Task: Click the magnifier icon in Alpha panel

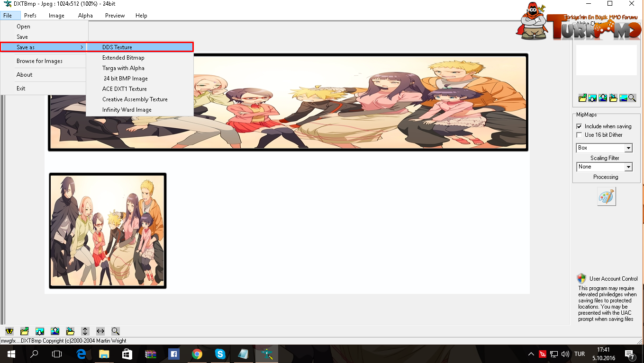Action: point(632,98)
